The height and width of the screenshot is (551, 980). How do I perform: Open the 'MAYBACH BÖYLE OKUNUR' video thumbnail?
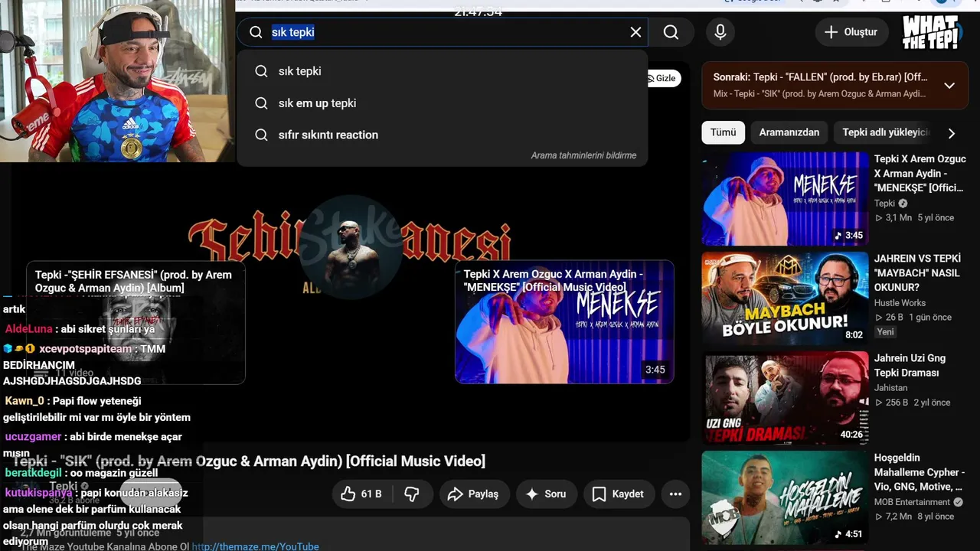(x=785, y=298)
